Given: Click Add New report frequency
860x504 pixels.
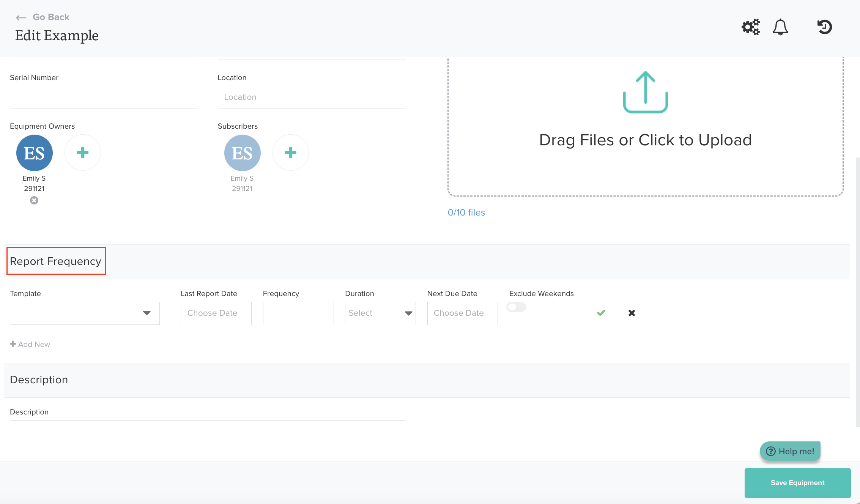Looking at the screenshot, I should pyautogui.click(x=30, y=344).
